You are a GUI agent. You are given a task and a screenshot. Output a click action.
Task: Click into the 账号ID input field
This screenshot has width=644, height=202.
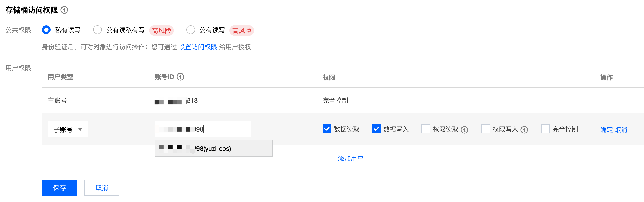click(x=225, y=129)
